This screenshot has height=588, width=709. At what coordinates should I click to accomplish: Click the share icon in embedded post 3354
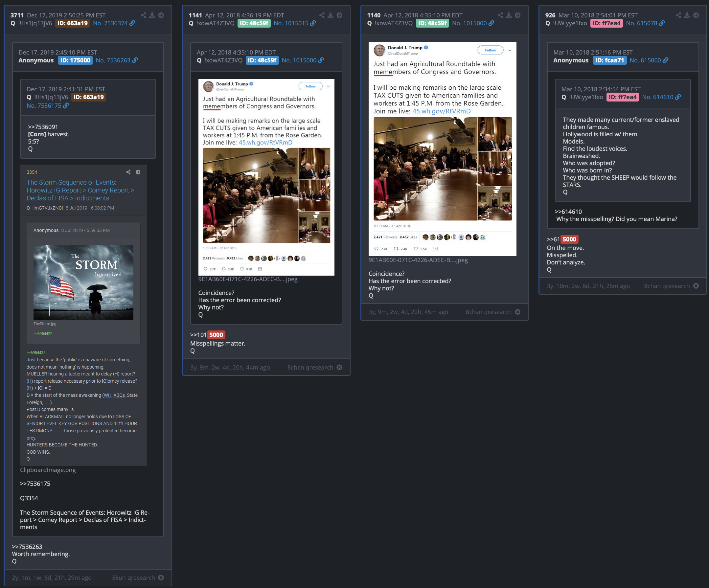(128, 172)
